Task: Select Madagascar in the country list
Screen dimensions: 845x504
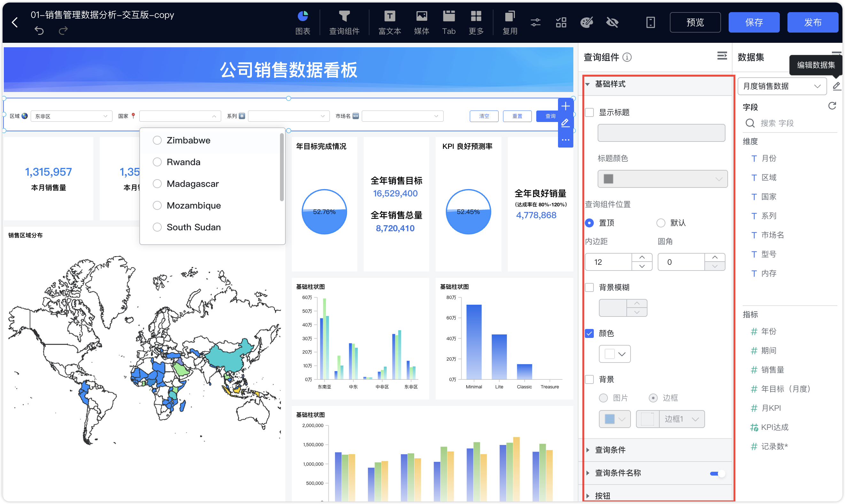Action: tap(192, 184)
